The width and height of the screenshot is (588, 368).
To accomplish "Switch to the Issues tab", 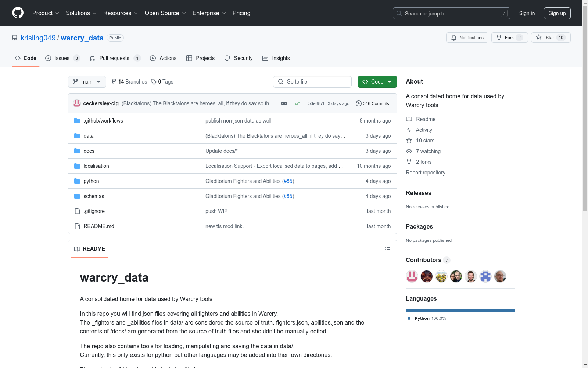I will tap(62, 58).
